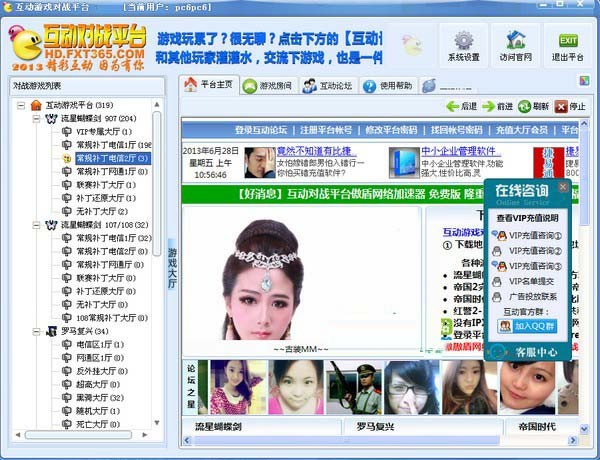Screen dimensions: 600x460
Task: Open the 使用帮助 tab
Action: (388, 86)
